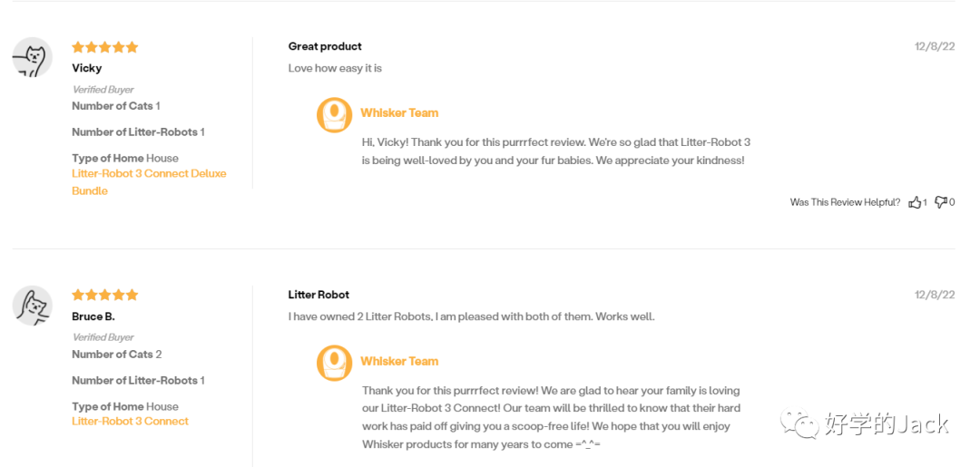Click Vicky's Verified Buyer label
Screen dimensions: 980x467
pyautogui.click(x=103, y=89)
